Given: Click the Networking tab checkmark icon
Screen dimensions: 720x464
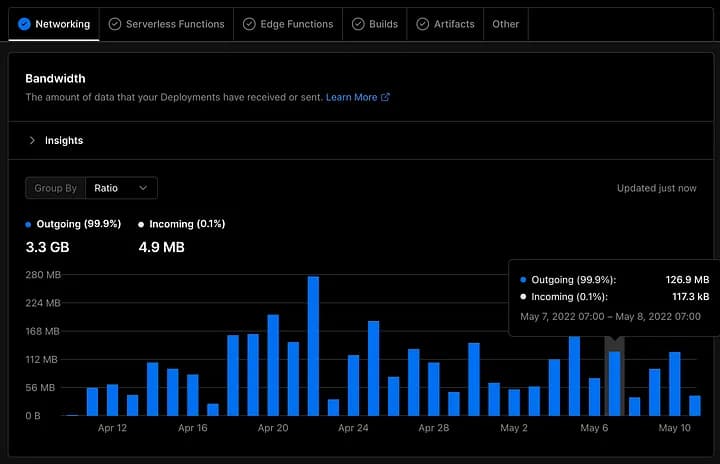Looking at the screenshot, I should coord(24,24).
